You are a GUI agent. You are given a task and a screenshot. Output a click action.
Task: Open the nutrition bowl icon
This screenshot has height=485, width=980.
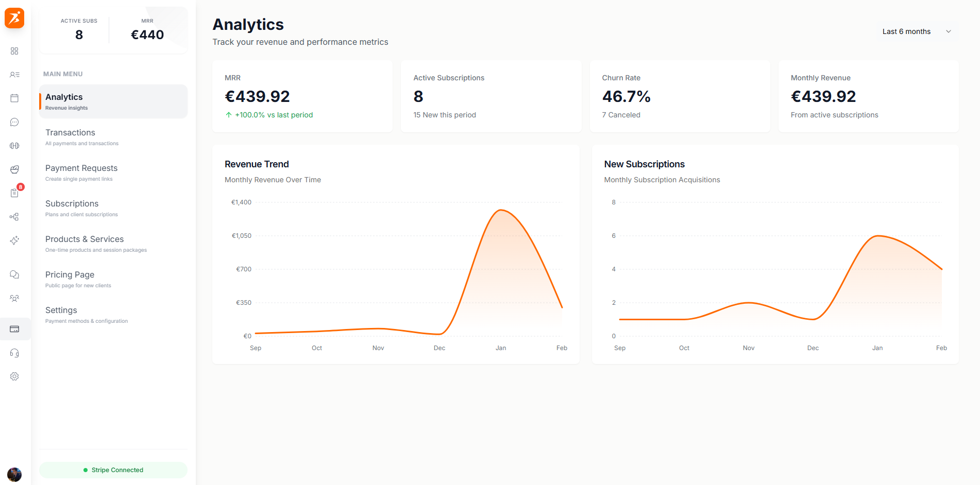pyautogui.click(x=14, y=169)
